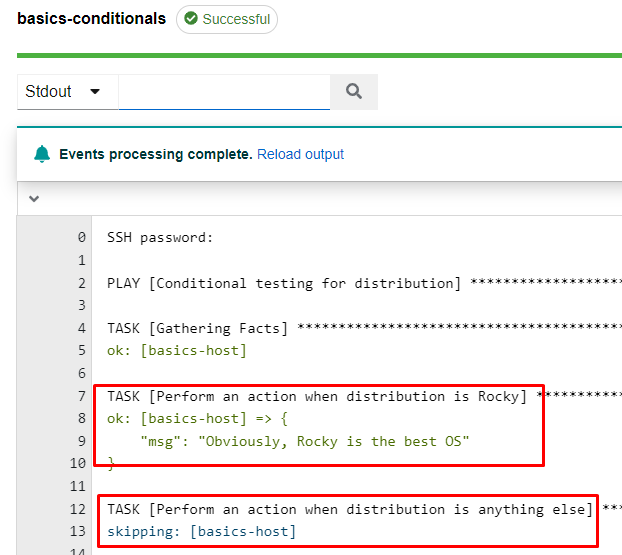Click the 'skipping: [basics-host]' line
The height and width of the screenshot is (555, 622).
click(x=202, y=531)
